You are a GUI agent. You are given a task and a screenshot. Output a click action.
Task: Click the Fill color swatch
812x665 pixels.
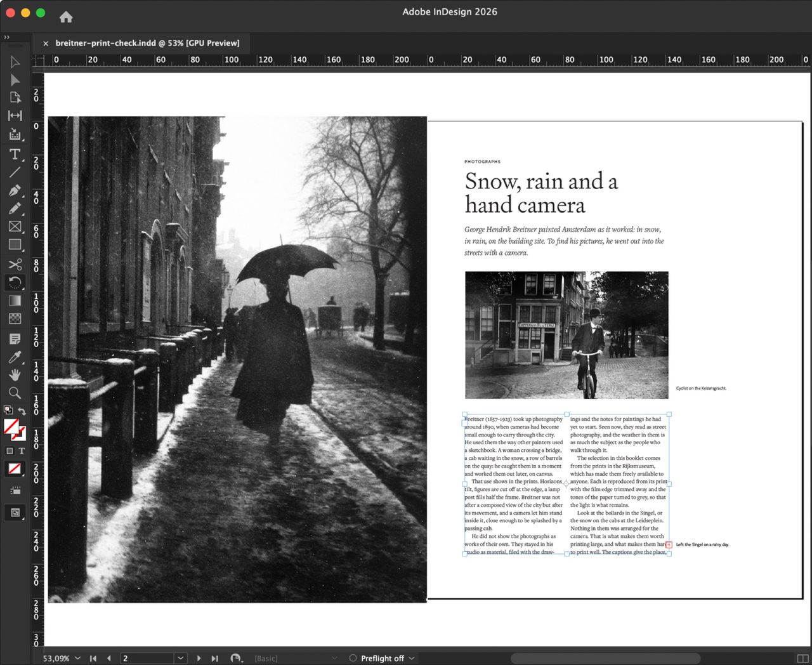pyautogui.click(x=11, y=426)
